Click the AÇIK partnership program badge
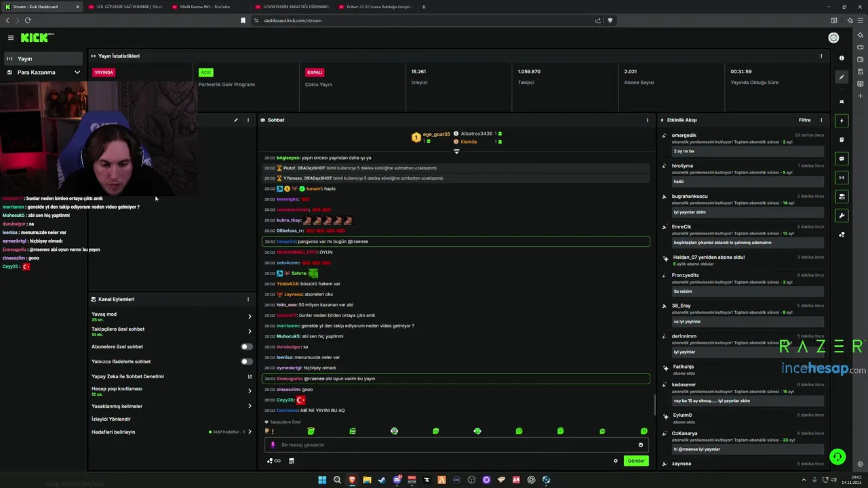This screenshot has height=488, width=868. pos(206,72)
